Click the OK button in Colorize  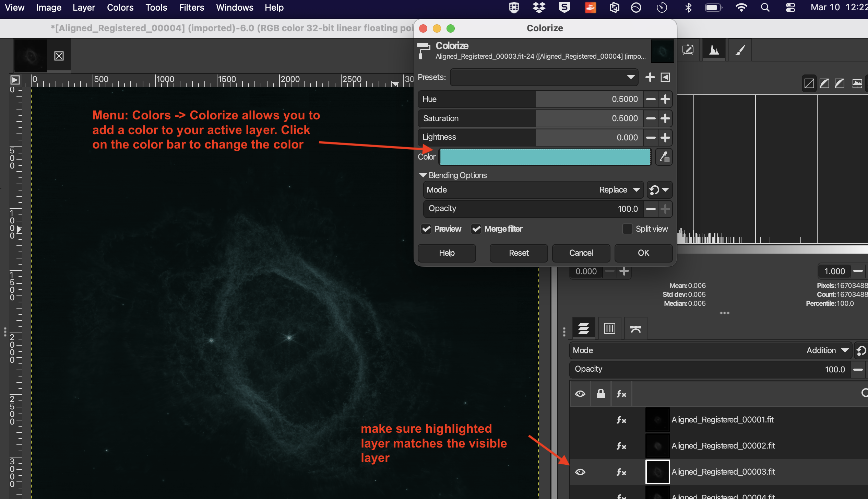point(643,253)
